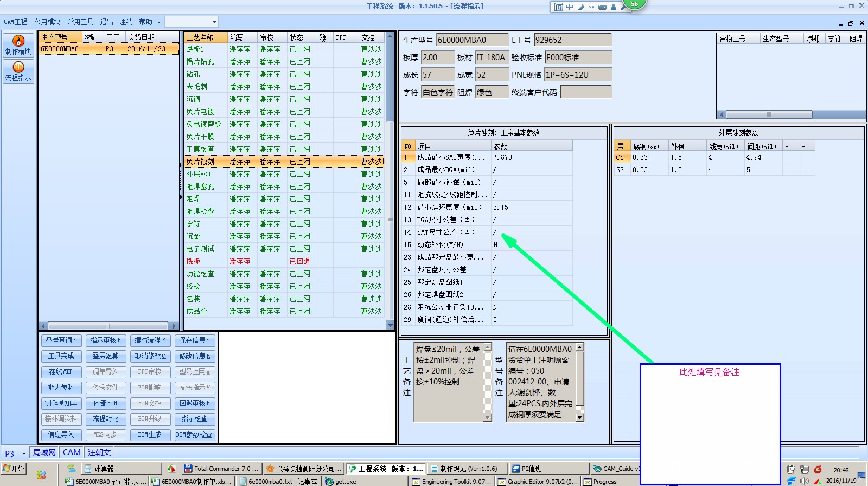Open the P3 dropdown at bottom left

(24, 453)
